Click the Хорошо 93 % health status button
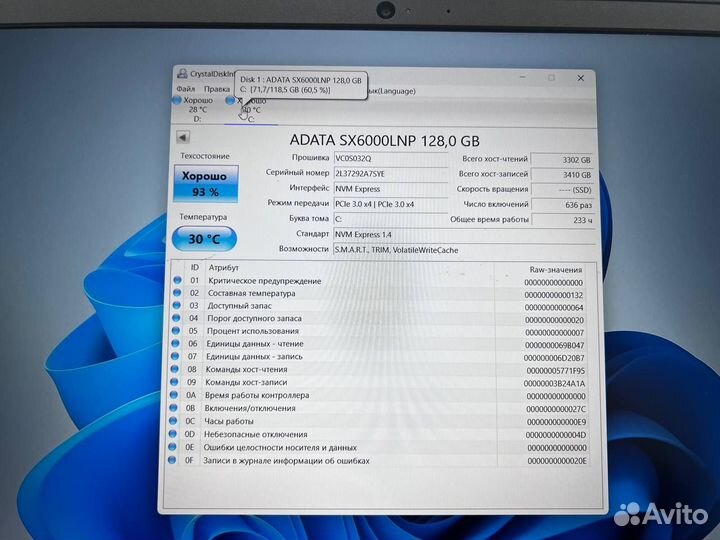This screenshot has height=540, width=720. [205, 184]
